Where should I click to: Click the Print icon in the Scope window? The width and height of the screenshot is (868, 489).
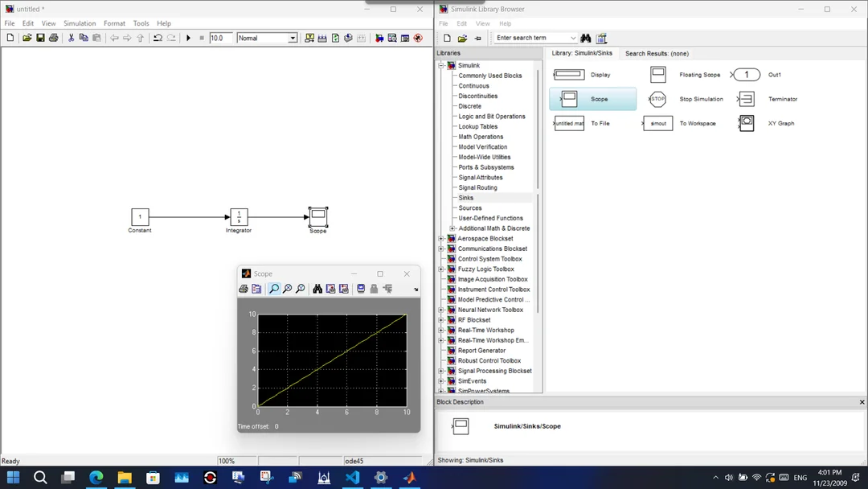[x=244, y=289]
